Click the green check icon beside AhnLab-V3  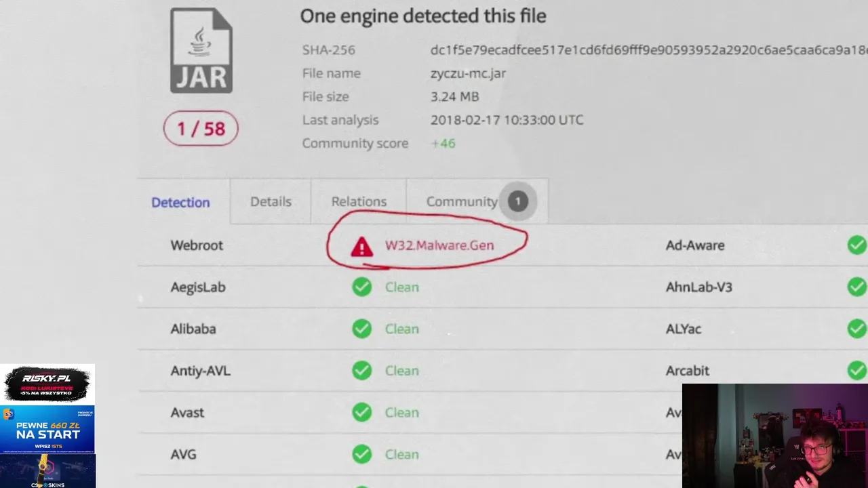(x=856, y=287)
